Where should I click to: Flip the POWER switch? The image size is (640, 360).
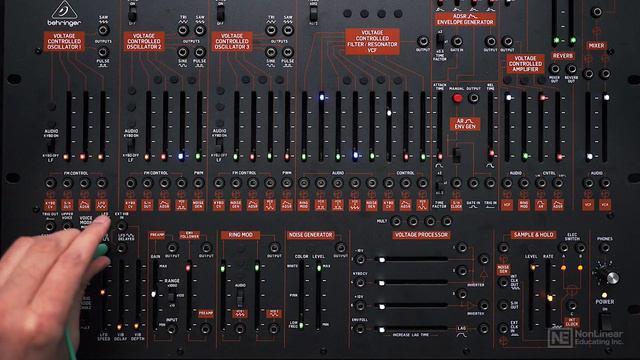[606, 322]
